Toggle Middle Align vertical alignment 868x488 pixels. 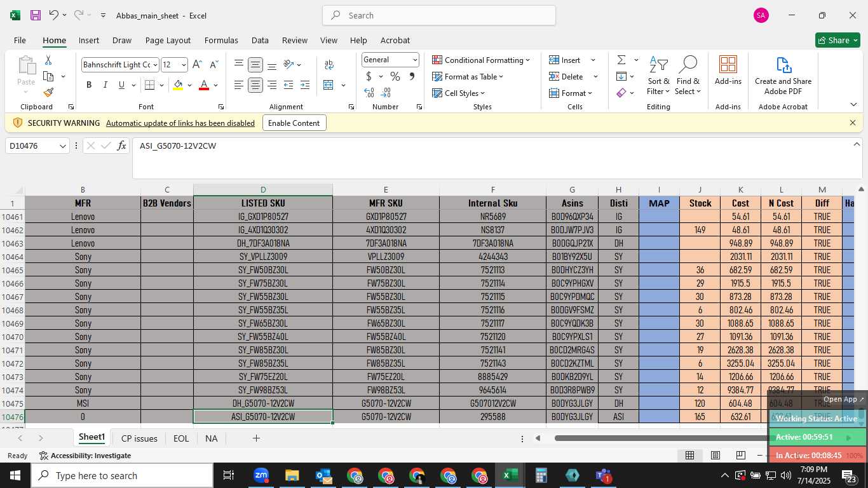click(x=255, y=65)
